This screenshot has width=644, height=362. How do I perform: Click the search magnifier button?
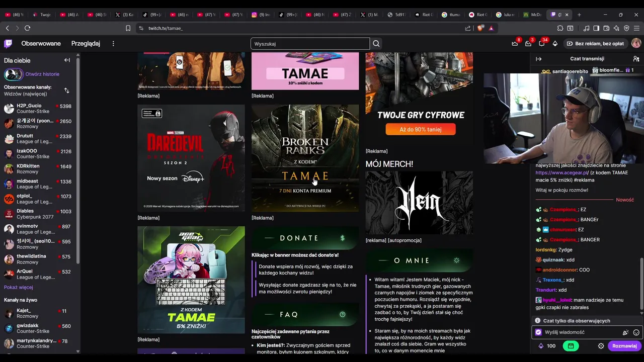376,44
